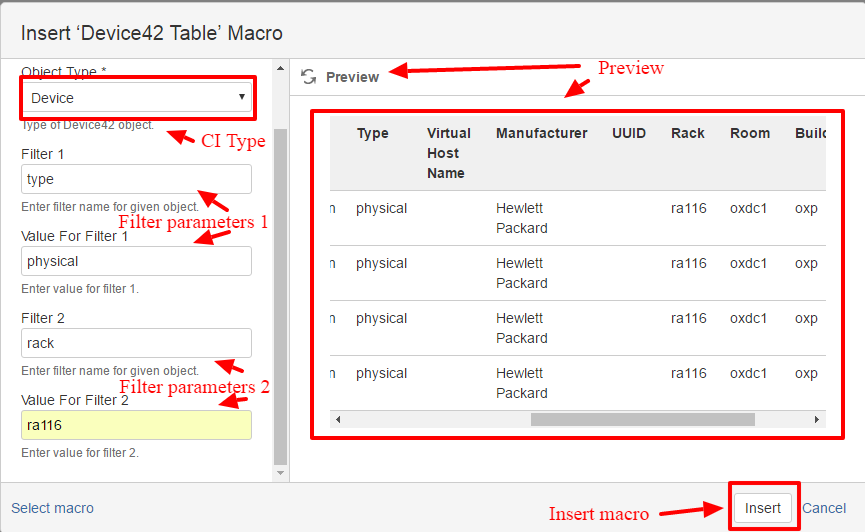Click the Room column header
The image size is (865, 532).
tap(750, 133)
